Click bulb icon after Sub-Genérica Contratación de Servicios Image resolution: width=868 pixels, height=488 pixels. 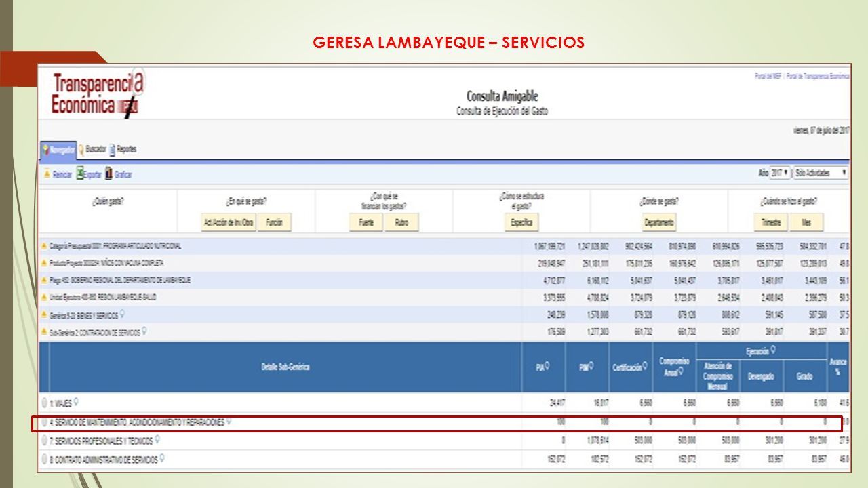[x=145, y=332]
